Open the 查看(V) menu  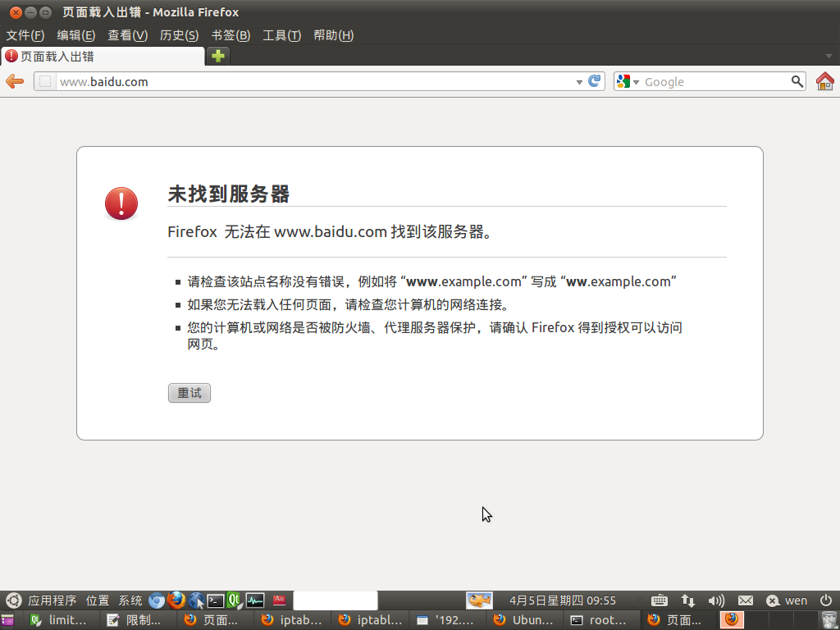[x=127, y=35]
